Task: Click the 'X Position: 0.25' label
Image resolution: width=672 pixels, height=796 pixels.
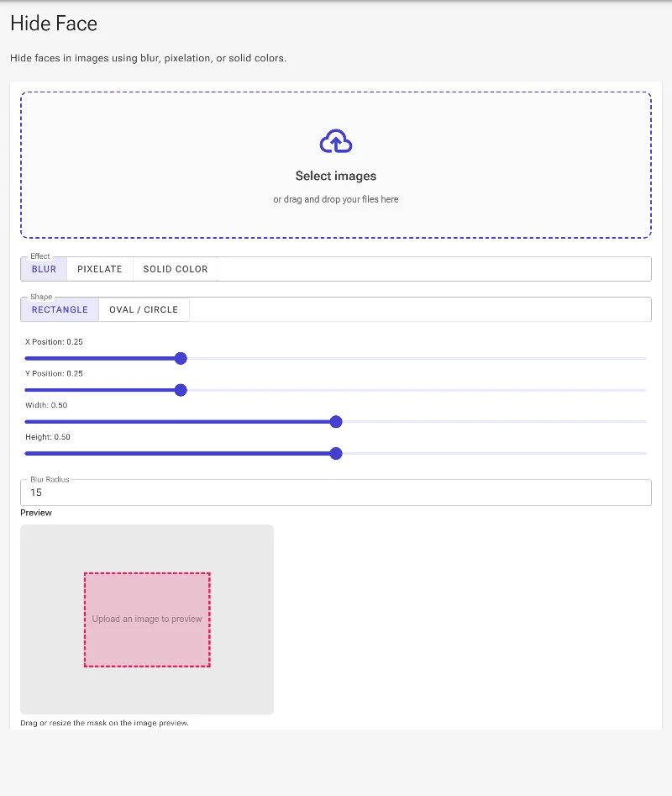Action: tap(54, 341)
